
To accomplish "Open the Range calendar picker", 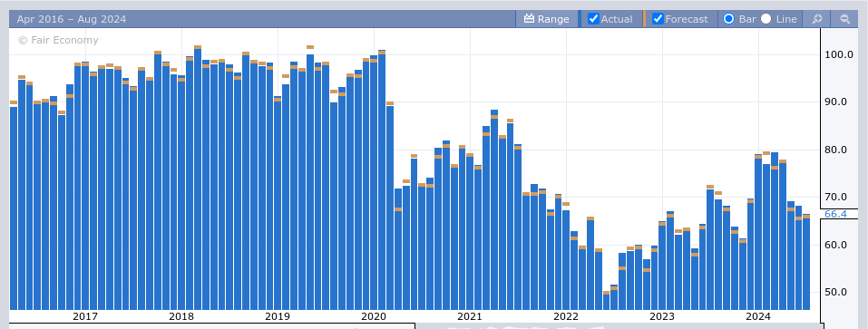I will pos(546,19).
